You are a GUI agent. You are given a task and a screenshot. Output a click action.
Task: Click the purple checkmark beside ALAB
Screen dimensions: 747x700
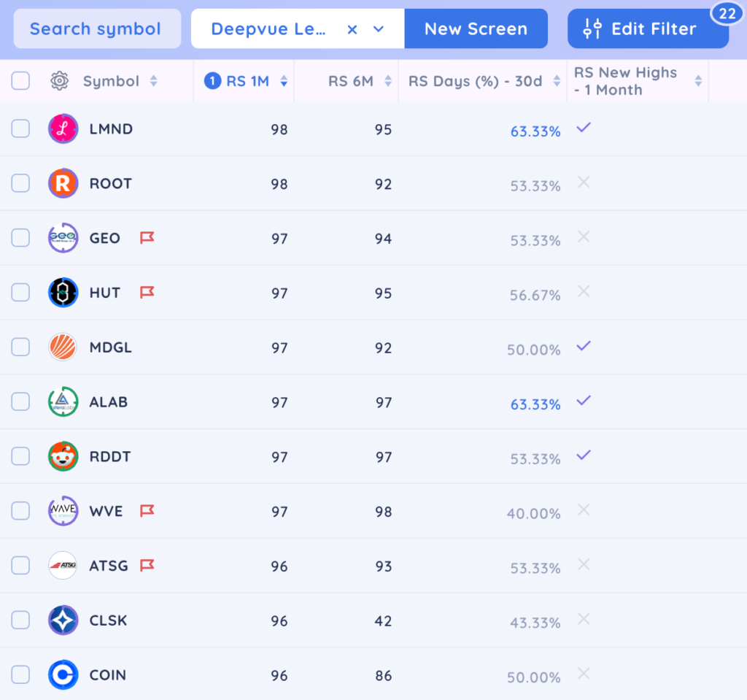pos(583,401)
